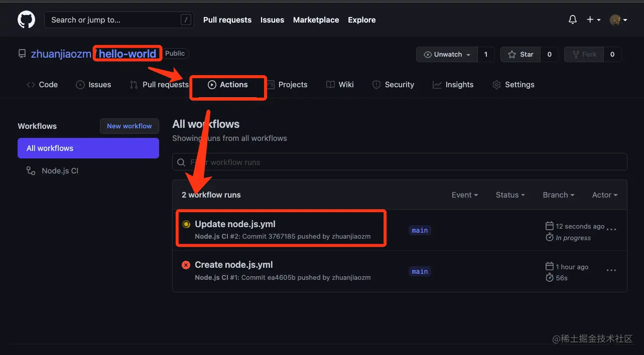Select All workflows in sidebar
644x355 pixels.
pos(88,148)
